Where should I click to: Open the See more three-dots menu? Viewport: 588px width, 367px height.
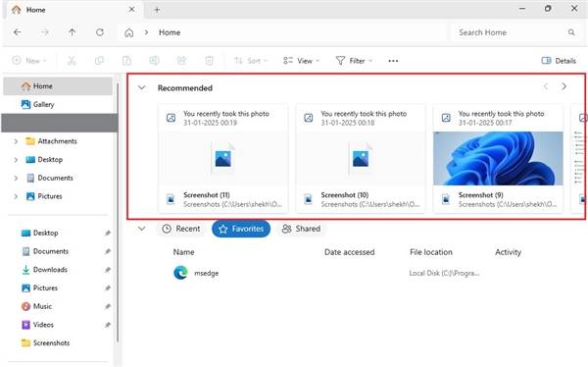[x=393, y=61]
